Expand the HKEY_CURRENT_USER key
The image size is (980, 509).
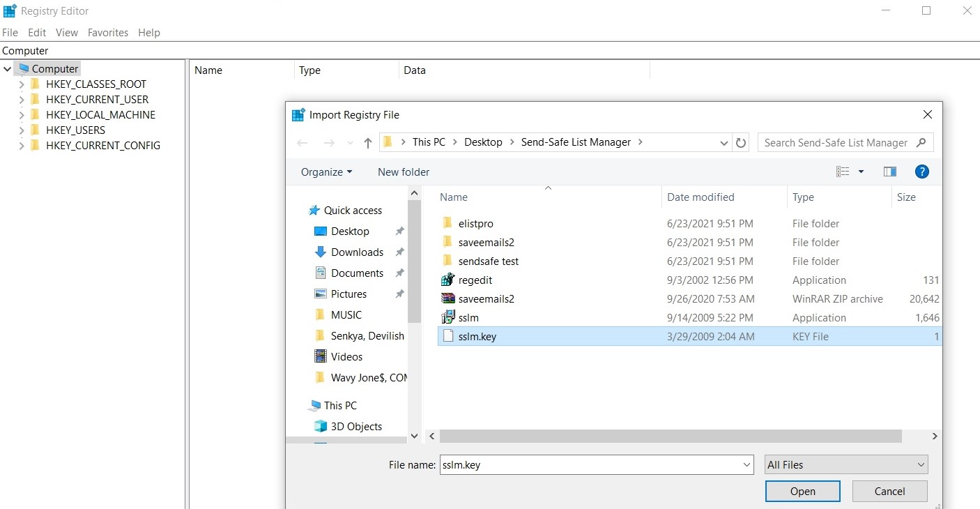pos(22,100)
